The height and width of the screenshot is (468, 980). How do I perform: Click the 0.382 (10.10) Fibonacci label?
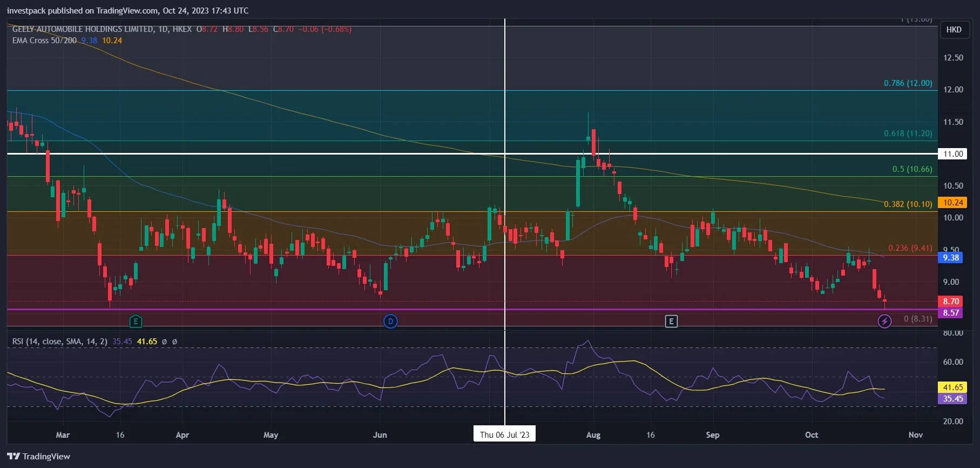click(908, 204)
